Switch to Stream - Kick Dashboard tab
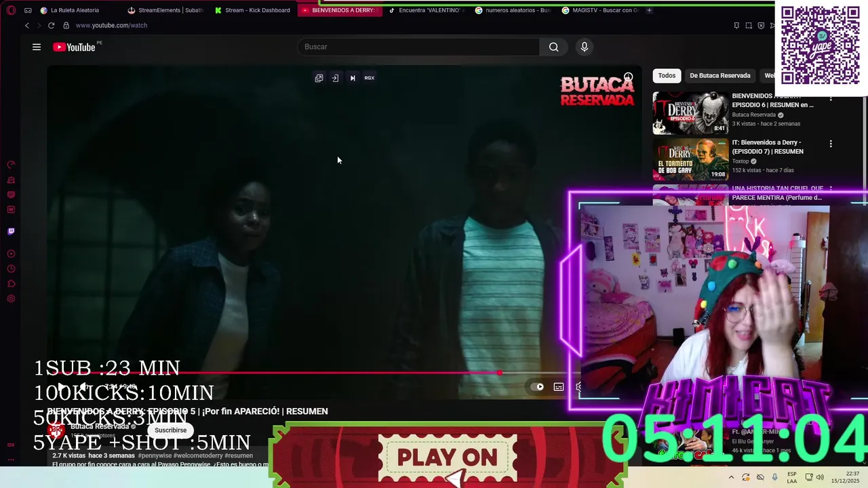 (x=252, y=10)
